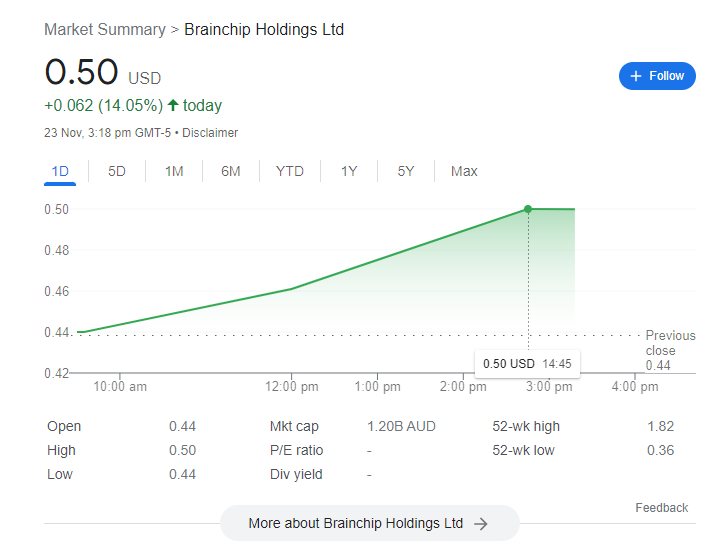Click the 0.50 USD 14:45 tooltip
Screen dimensions: 722x544
527,364
